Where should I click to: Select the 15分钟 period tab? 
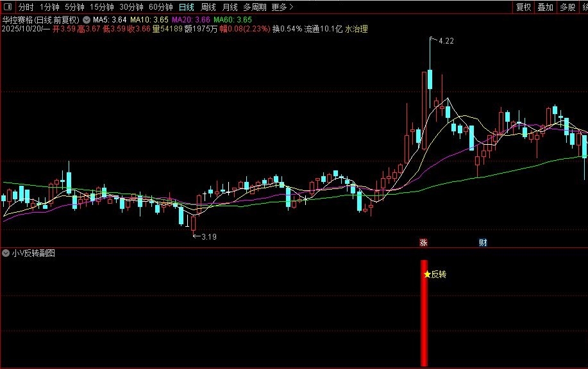(x=101, y=7)
